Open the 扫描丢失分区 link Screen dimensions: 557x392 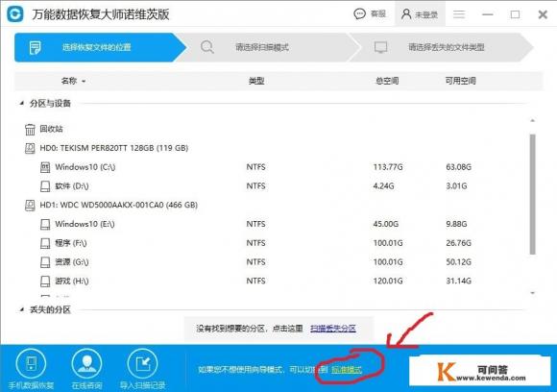[x=333, y=329]
